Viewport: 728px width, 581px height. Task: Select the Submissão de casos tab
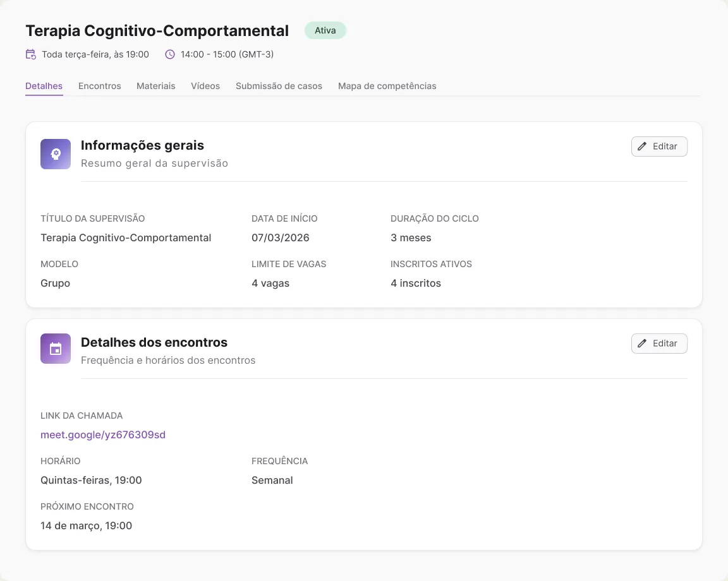[x=279, y=86]
